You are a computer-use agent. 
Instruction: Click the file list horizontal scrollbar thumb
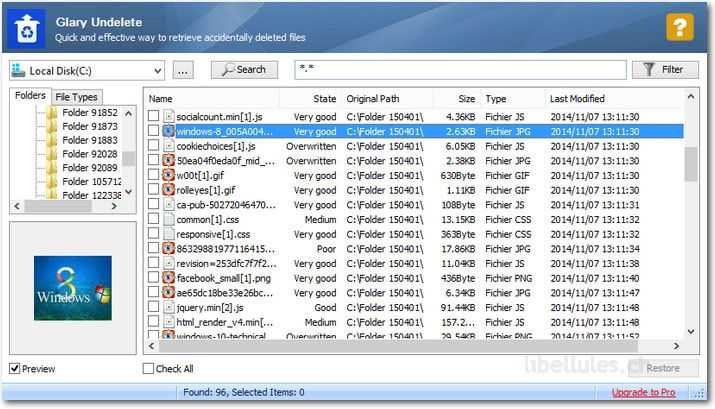pos(399,346)
